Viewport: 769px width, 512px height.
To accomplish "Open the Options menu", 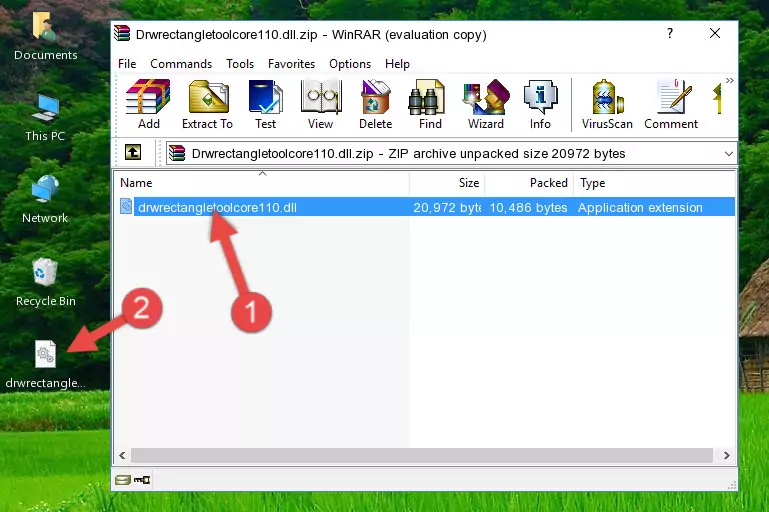I will pos(350,64).
